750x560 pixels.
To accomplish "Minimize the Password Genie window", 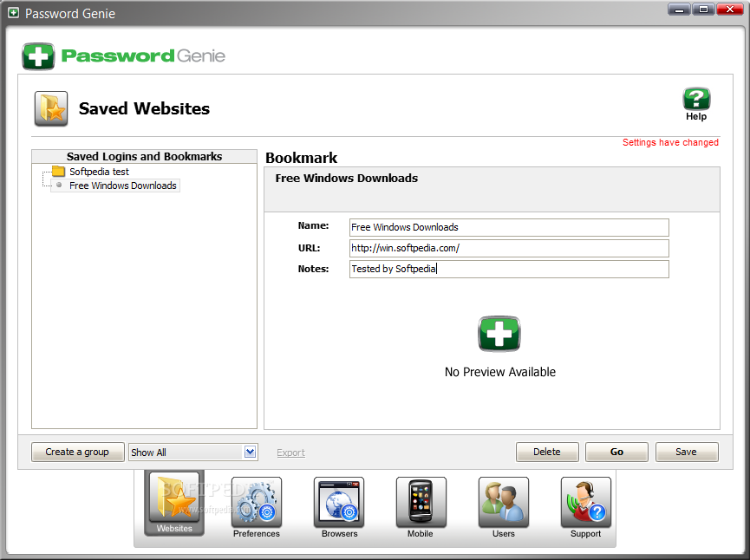I will pyautogui.click(x=679, y=9).
